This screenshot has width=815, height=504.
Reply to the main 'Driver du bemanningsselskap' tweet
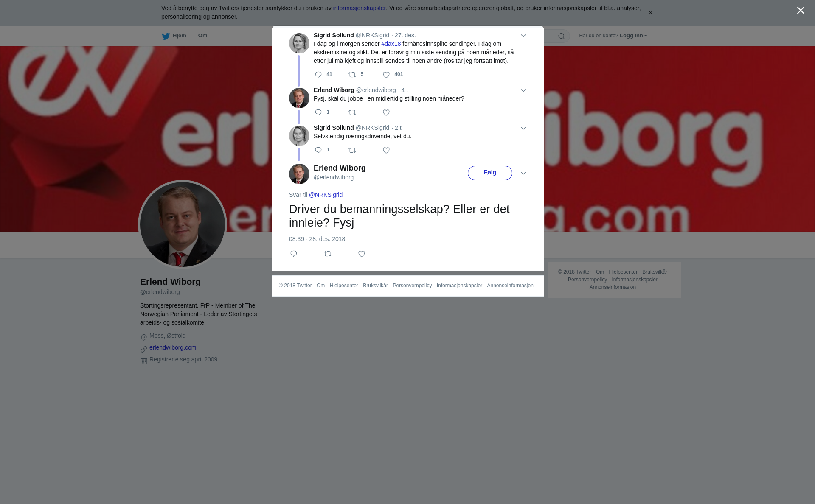click(x=294, y=254)
